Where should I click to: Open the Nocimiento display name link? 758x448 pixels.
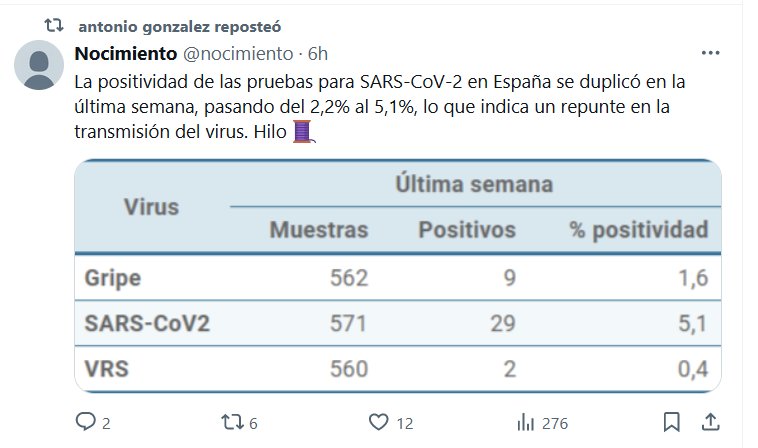(126, 52)
